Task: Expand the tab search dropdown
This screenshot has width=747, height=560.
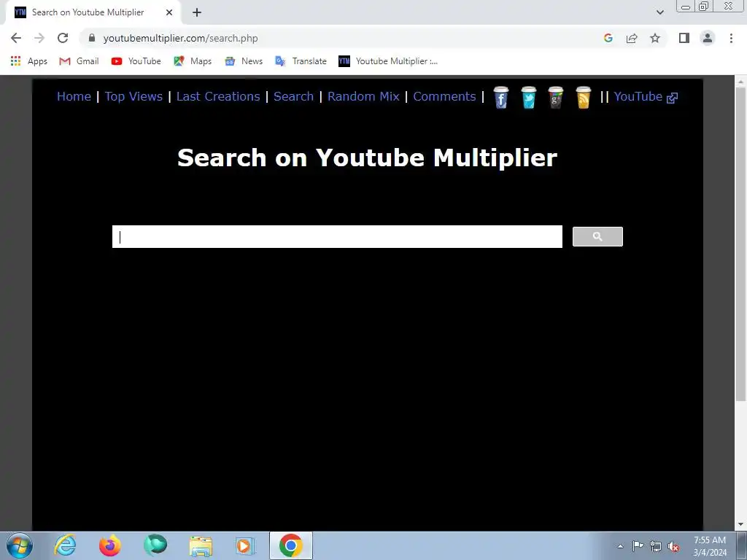Action: [659, 12]
